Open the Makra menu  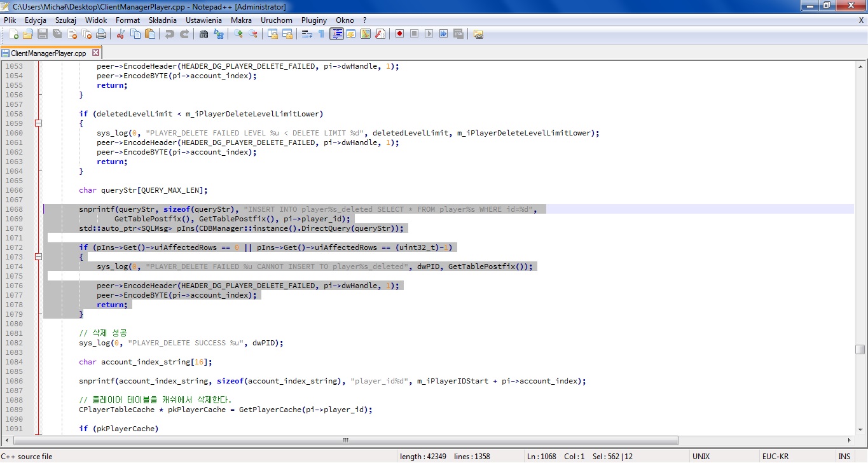(241, 20)
